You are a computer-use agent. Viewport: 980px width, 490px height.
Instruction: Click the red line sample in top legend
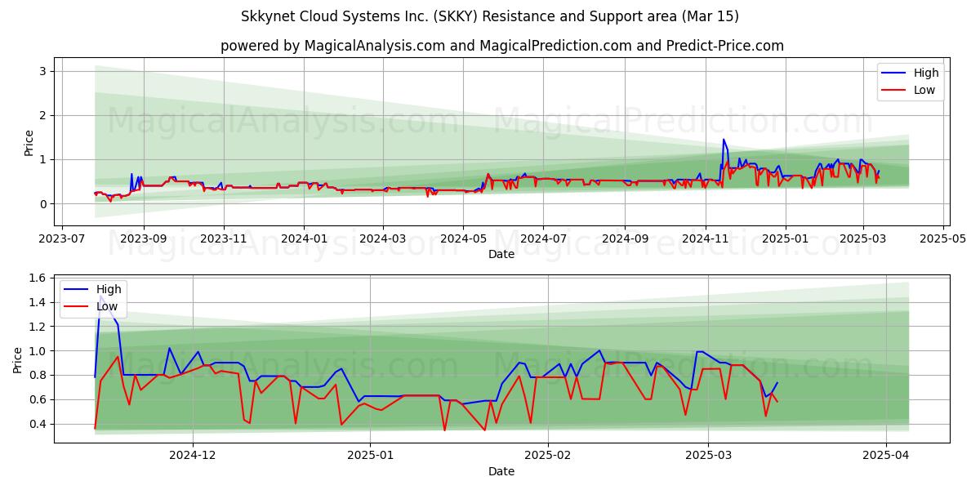893,91
